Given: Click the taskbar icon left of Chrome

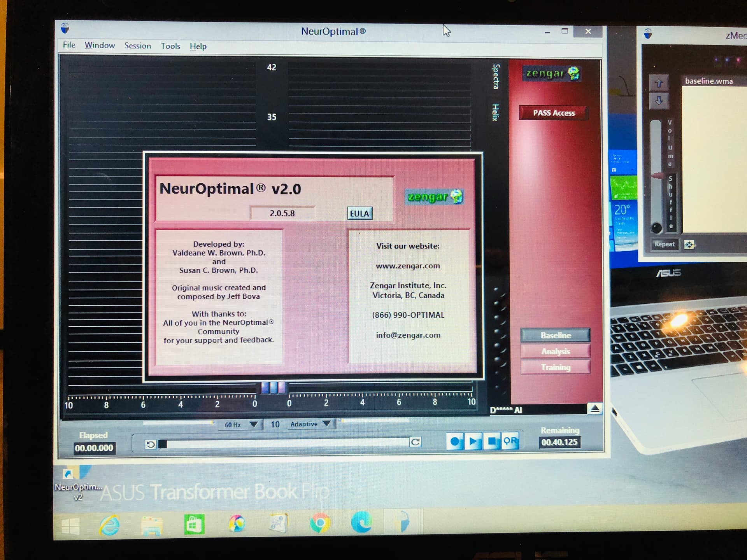Looking at the screenshot, I should click(278, 523).
